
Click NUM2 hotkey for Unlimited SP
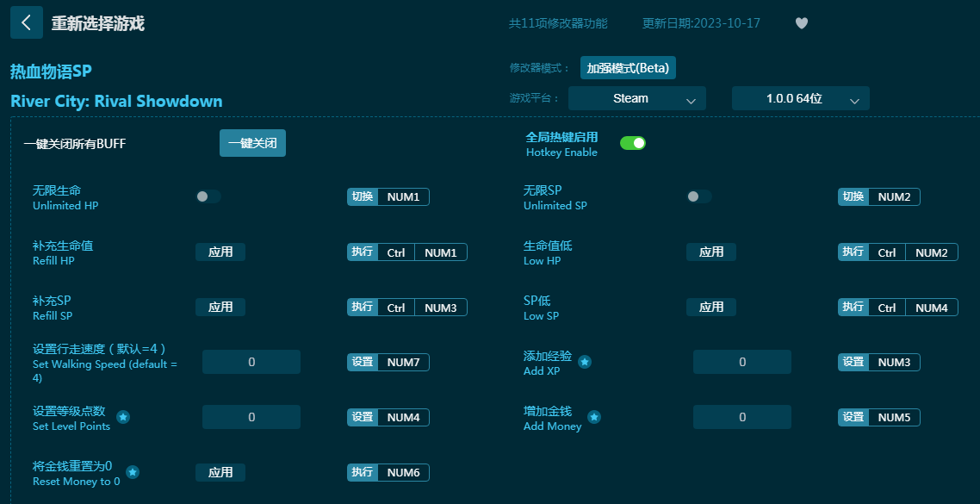[x=894, y=197]
